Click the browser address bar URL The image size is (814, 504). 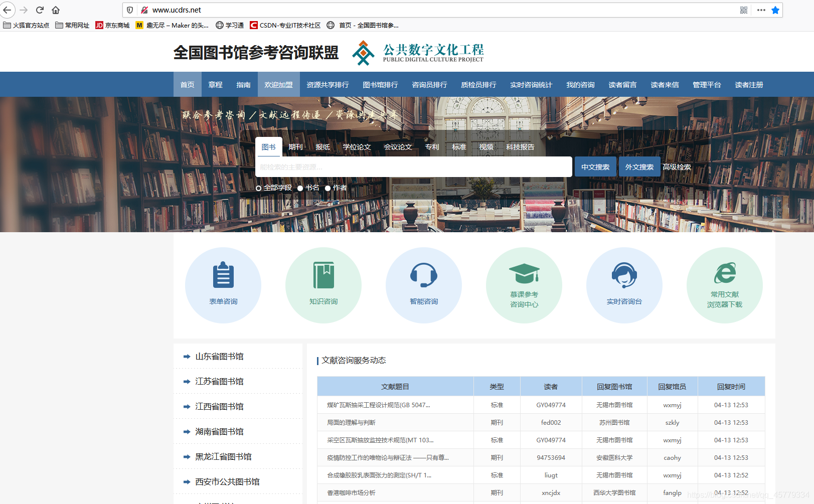(177, 10)
